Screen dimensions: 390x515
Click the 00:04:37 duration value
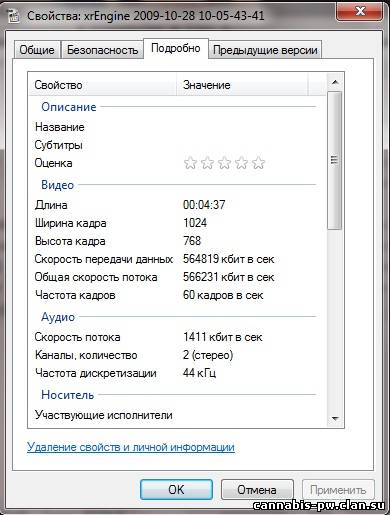(x=204, y=205)
